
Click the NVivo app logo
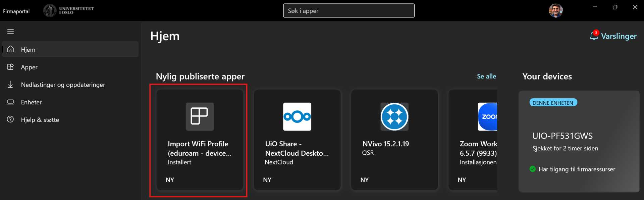coord(394,116)
